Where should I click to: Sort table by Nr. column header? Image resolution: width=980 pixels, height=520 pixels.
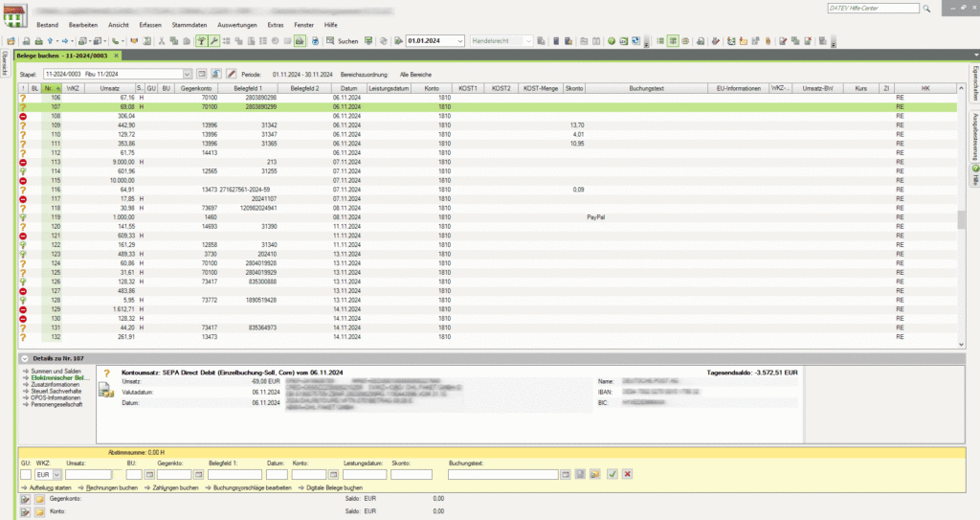[52, 88]
